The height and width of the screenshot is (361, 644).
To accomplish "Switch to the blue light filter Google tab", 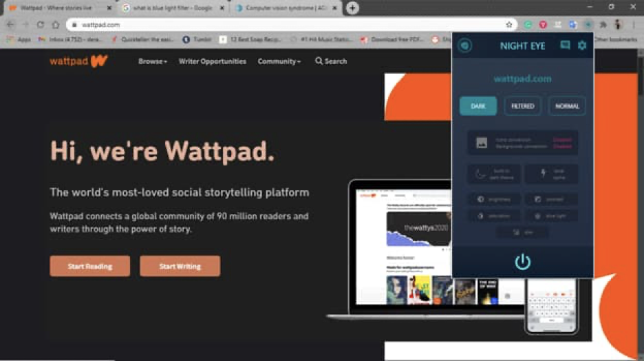I will click(x=173, y=8).
